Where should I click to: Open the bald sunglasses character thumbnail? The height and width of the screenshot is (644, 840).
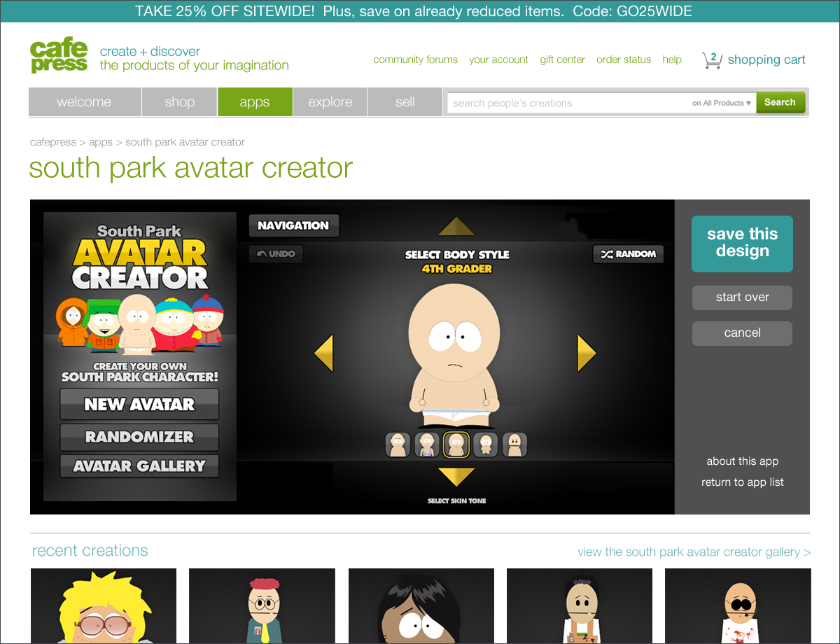738,605
